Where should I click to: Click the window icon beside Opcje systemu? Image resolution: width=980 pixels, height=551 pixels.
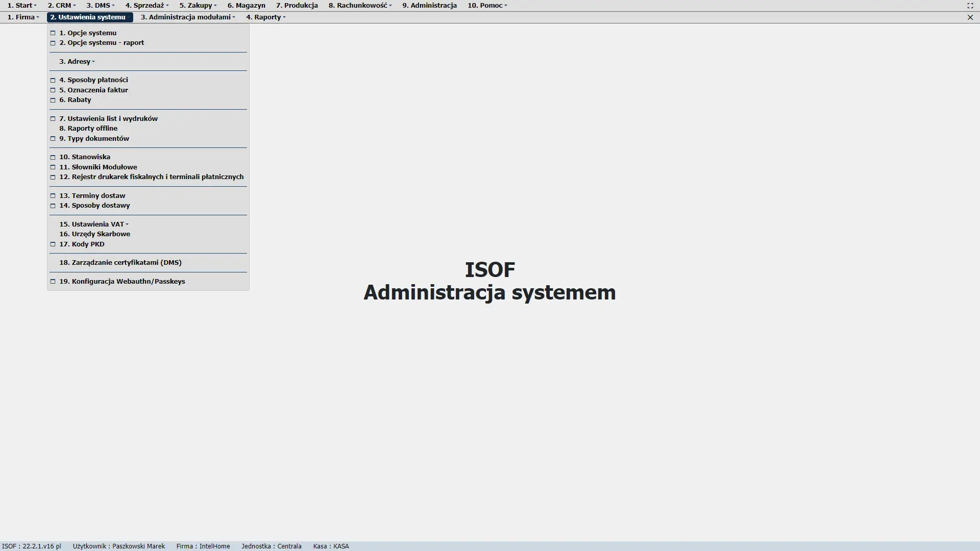pos(53,33)
